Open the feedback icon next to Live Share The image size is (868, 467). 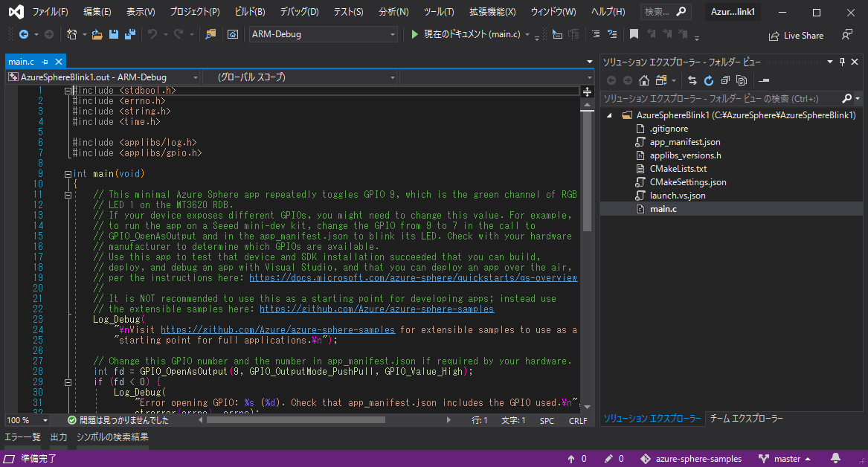(x=847, y=35)
